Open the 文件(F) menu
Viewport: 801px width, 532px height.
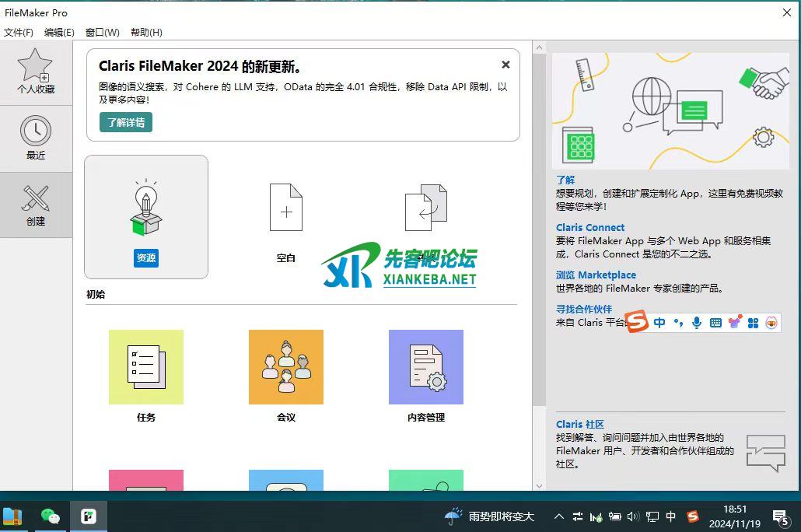point(19,32)
